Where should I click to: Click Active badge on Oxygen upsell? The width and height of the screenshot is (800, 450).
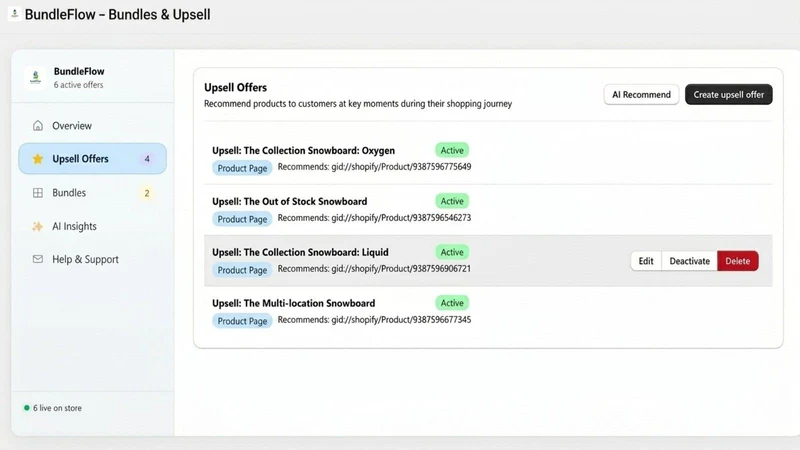click(x=452, y=150)
